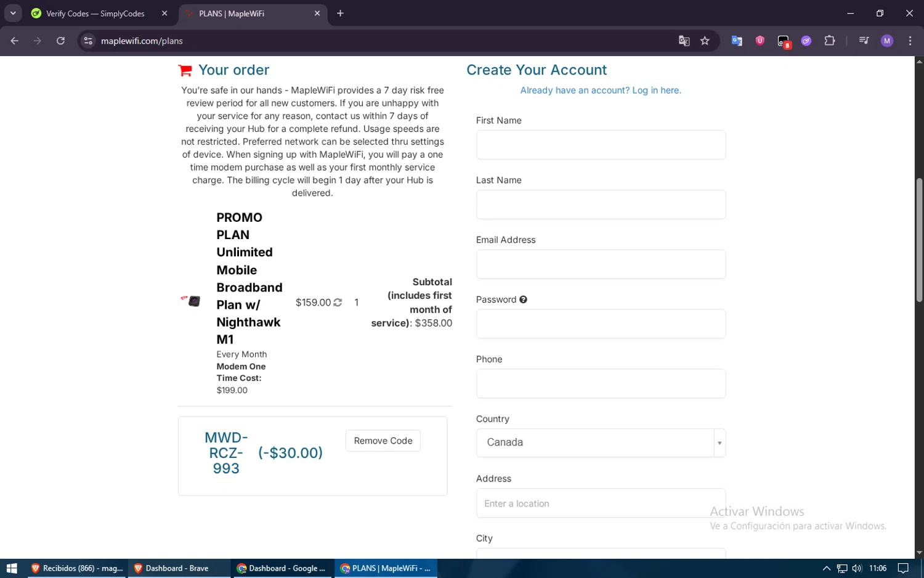Click the Create Your Account heading

point(537,70)
